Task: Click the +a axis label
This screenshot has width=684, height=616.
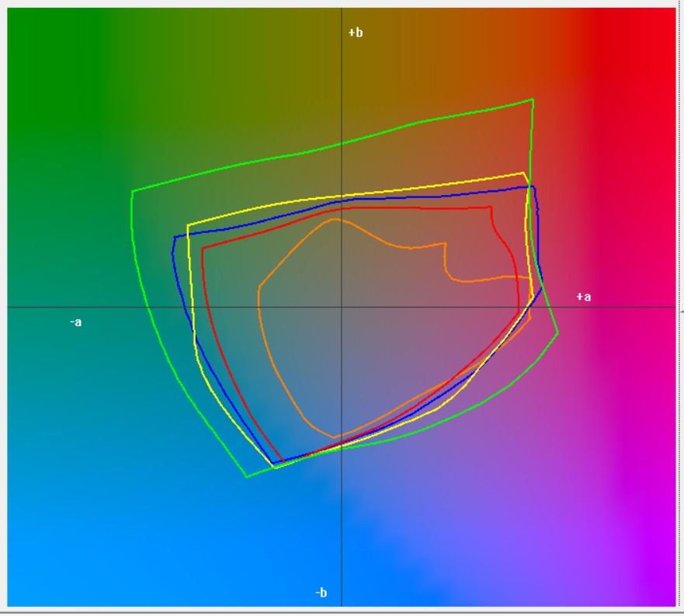Action: [x=583, y=297]
